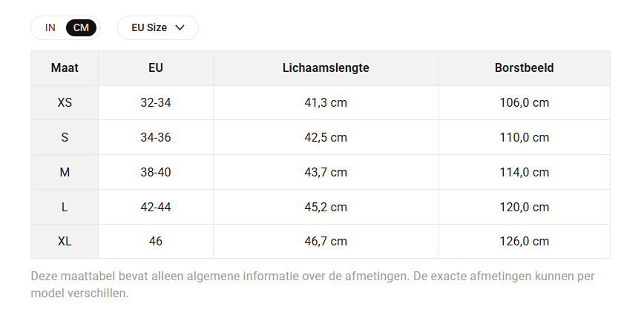This screenshot has height=321, width=644.
Task: Click the 32-34 EU size cell
Action: pyautogui.click(x=156, y=102)
